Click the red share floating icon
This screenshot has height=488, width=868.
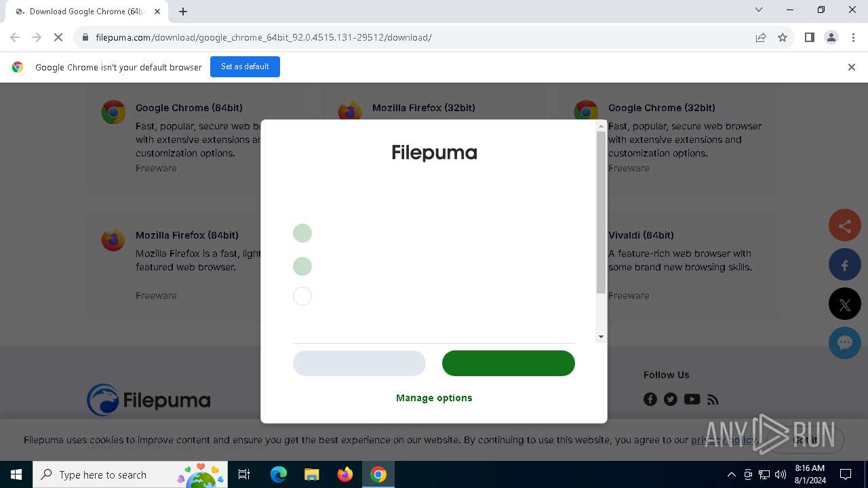[x=844, y=226]
